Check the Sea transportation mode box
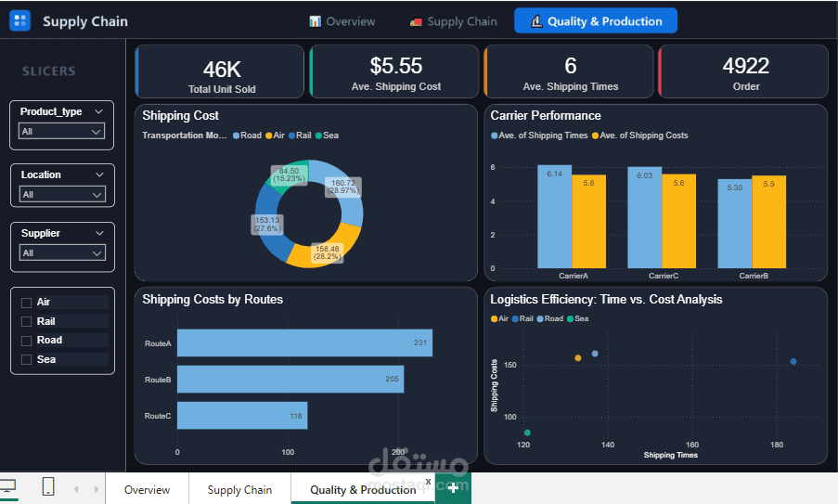Screen dimensions: 838x504 [x=26, y=360]
